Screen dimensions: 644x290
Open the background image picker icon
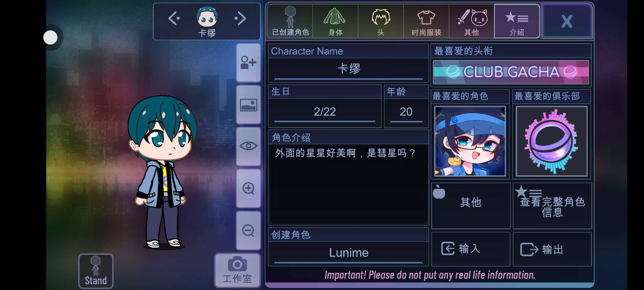coord(248,105)
